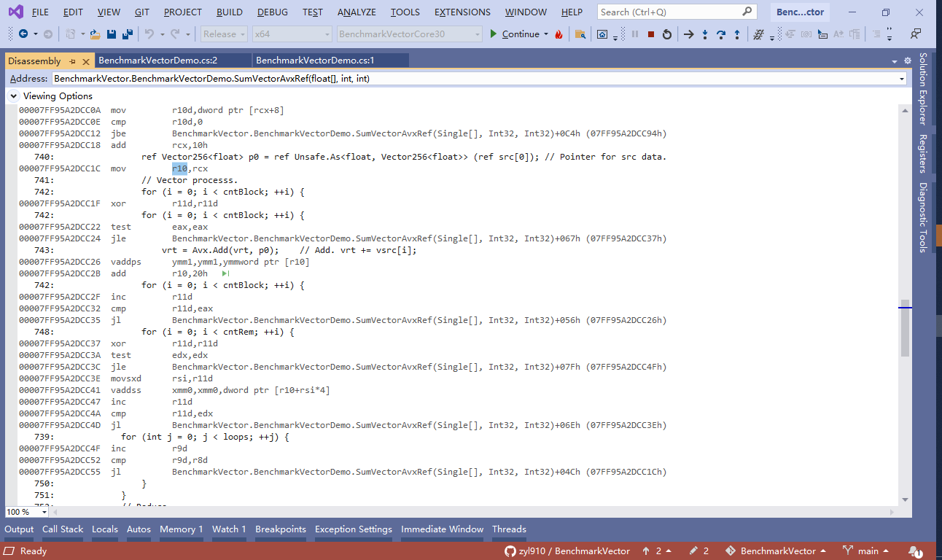The width and height of the screenshot is (942, 560).
Task: Open the FILE menu
Action: [40, 12]
